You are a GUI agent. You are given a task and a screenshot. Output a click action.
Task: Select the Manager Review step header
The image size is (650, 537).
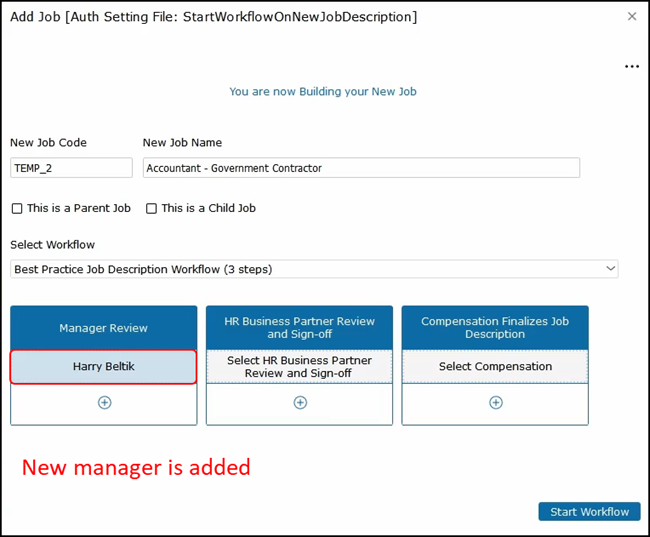pos(104,328)
